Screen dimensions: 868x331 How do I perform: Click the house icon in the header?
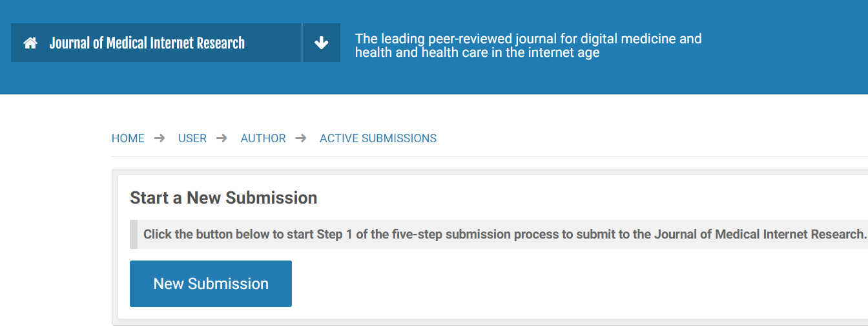pyautogui.click(x=30, y=43)
